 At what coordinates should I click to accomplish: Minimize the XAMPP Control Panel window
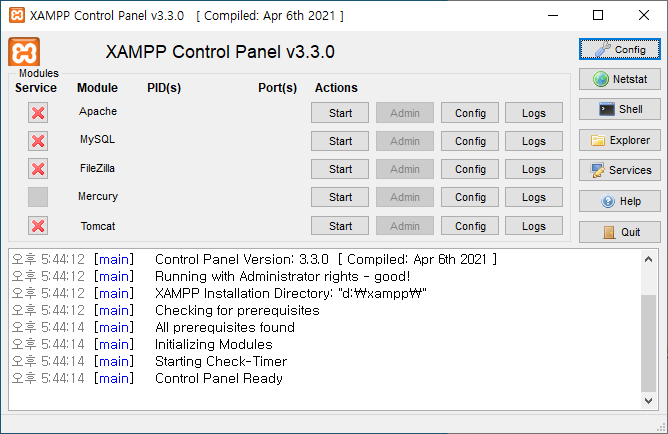pos(553,15)
